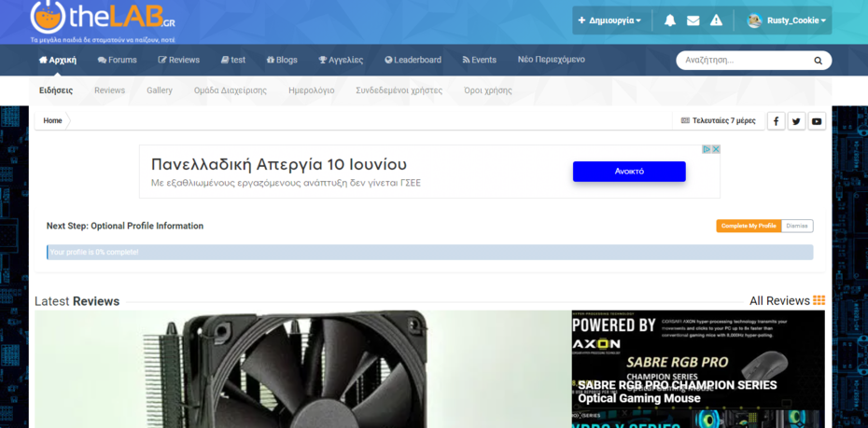Click the Latest Reviews heading
The height and width of the screenshot is (428, 868).
coord(77,301)
